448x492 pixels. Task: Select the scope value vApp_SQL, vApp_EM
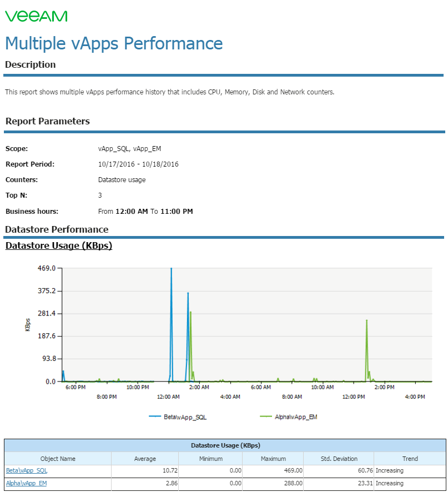tap(129, 149)
